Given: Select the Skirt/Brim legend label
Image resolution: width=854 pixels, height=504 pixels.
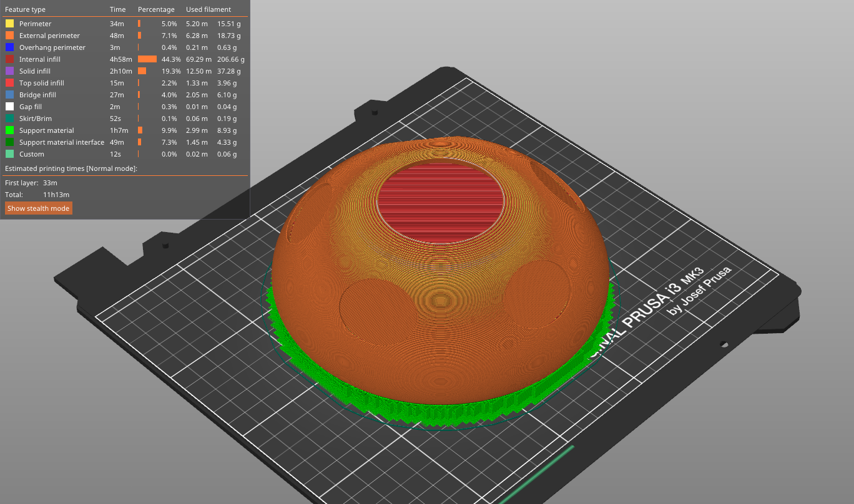Looking at the screenshot, I should click(x=36, y=119).
